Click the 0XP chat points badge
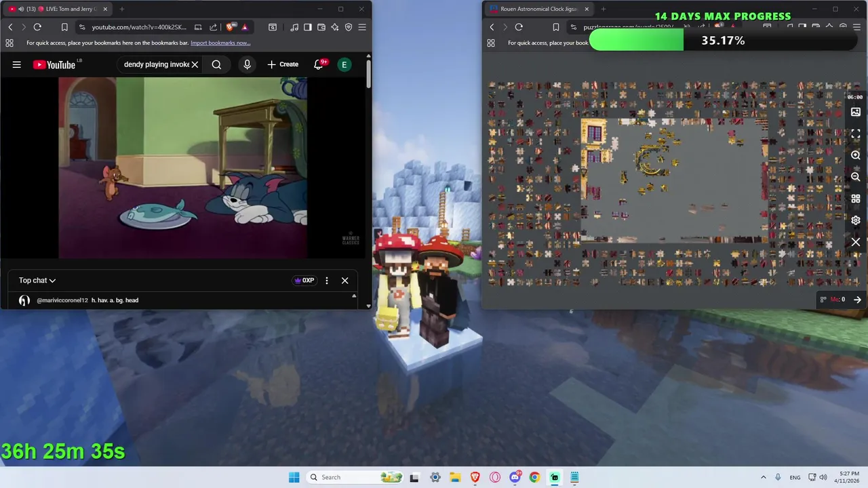868x488 pixels. coord(304,281)
